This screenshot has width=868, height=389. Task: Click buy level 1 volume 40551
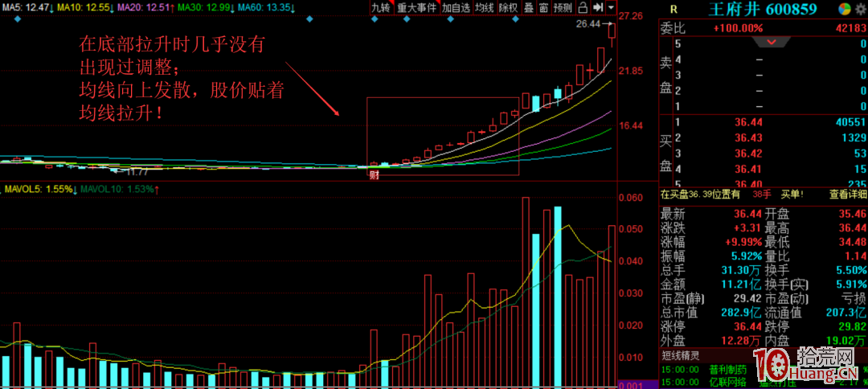(x=851, y=122)
